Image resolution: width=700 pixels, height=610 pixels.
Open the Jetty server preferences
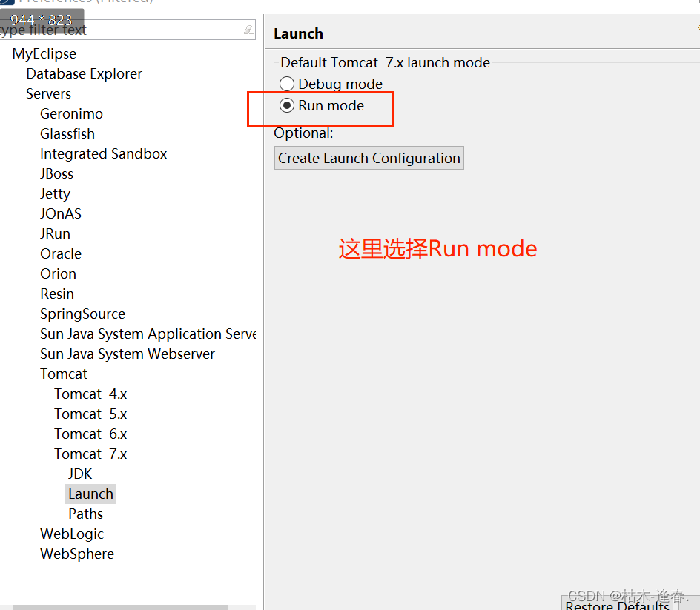click(55, 193)
